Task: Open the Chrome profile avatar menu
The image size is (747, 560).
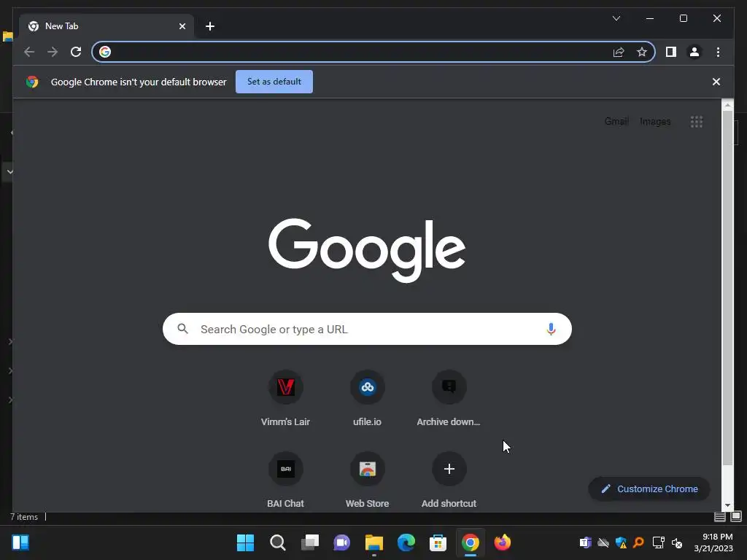Action: (694, 52)
